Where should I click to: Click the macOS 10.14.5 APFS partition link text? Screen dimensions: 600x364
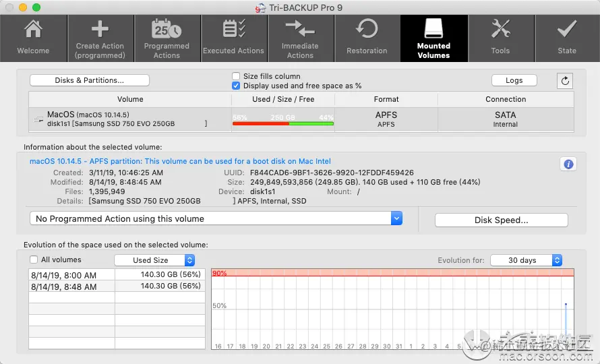(180, 161)
